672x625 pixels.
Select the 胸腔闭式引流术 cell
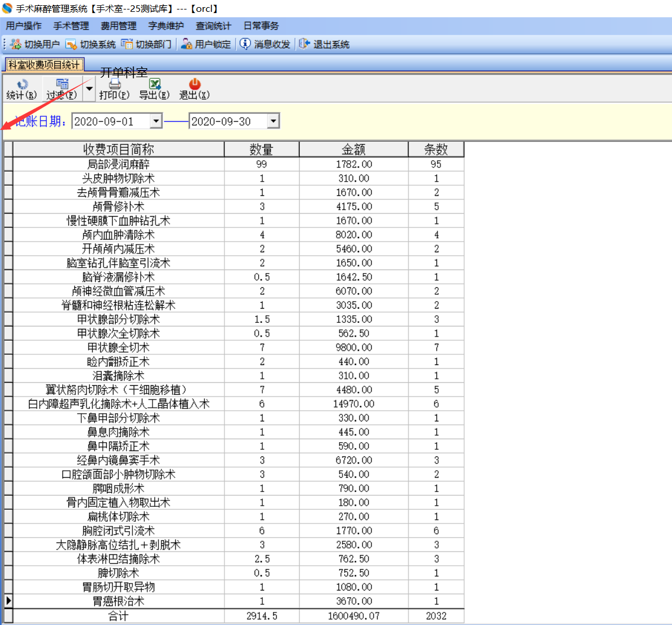(119, 531)
